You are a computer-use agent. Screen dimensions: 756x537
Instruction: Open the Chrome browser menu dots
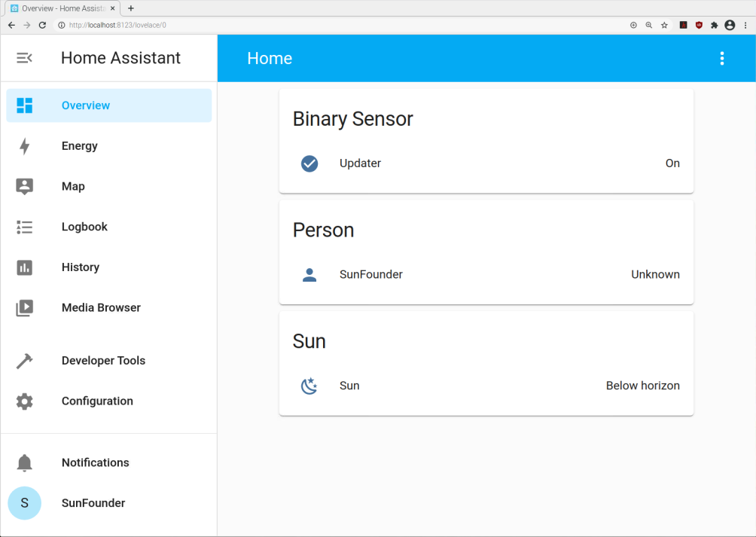click(x=745, y=25)
